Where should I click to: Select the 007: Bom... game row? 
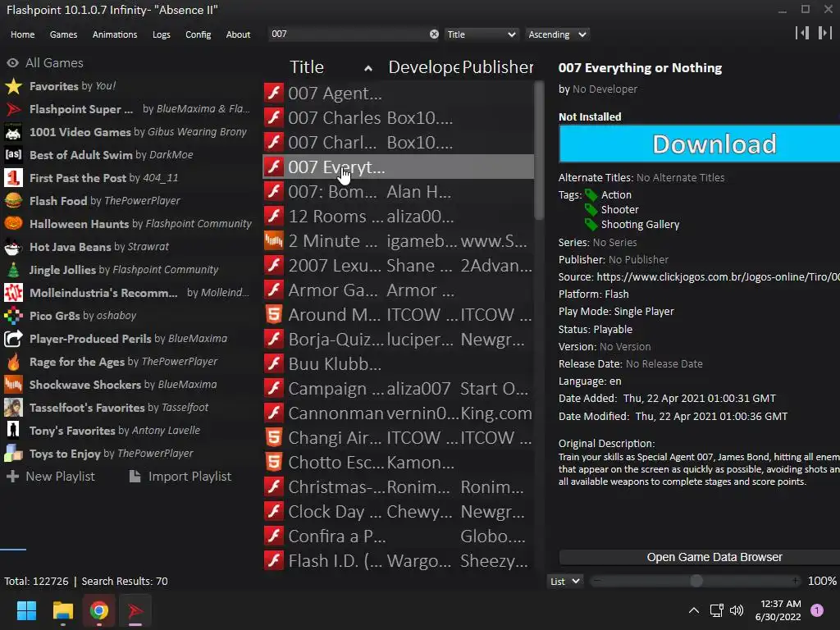[x=398, y=192]
